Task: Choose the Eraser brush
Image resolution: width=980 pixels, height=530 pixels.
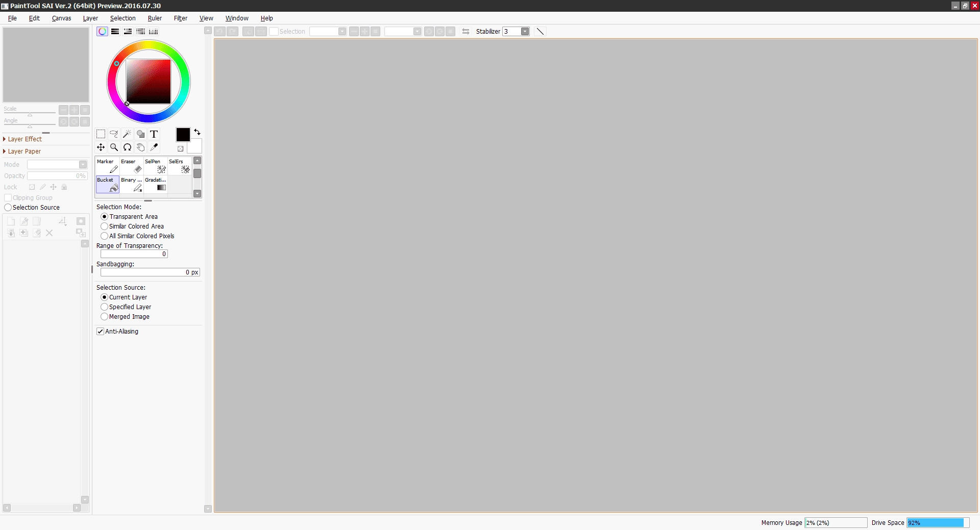Action: coord(132,166)
